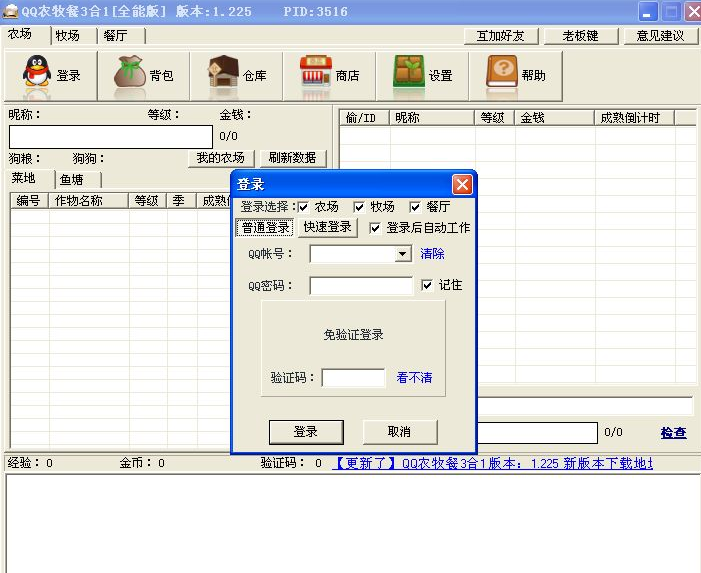Open the 设置 settings icon
This screenshot has height=573, width=701.
coord(409,71)
